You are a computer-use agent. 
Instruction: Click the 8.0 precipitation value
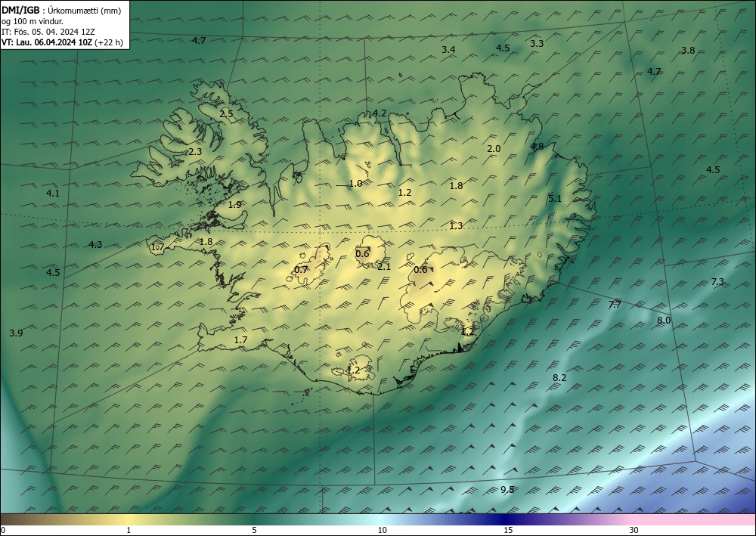coord(664,321)
